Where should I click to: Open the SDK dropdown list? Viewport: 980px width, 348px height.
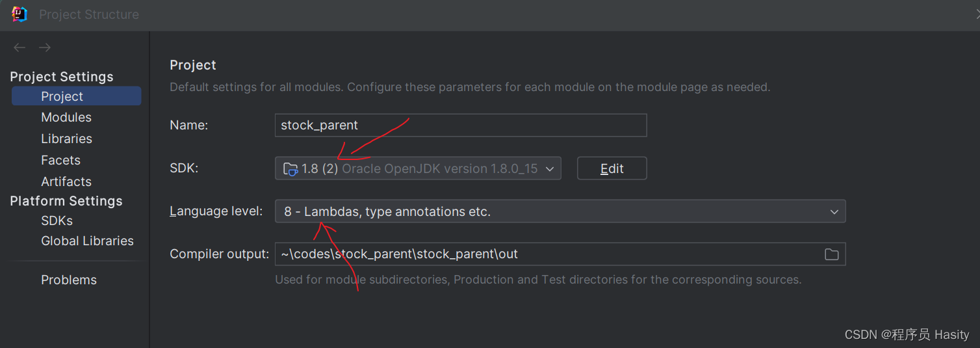[x=549, y=169]
